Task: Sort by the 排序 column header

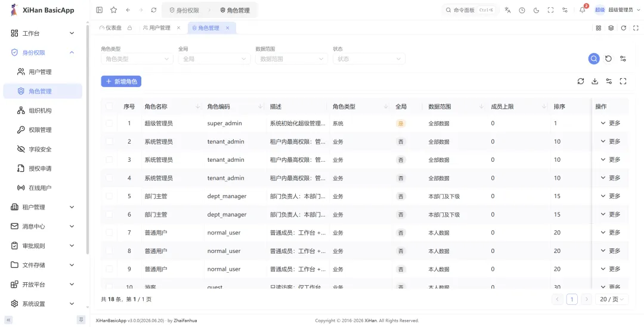Action: pos(559,106)
